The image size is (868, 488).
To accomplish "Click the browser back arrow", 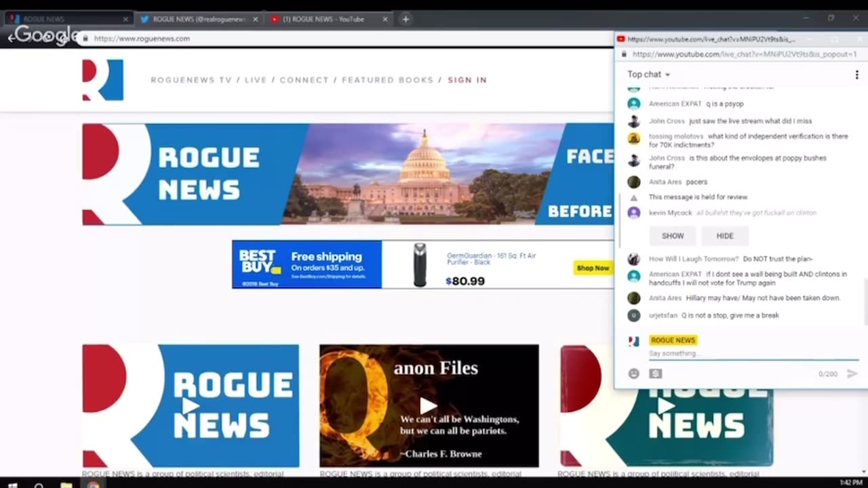I will click(x=11, y=37).
